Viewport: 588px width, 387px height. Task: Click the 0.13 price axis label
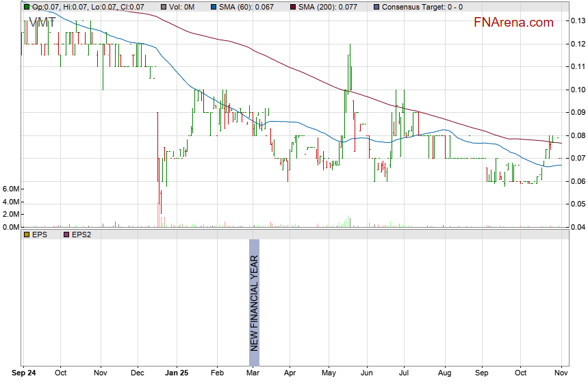click(577, 21)
